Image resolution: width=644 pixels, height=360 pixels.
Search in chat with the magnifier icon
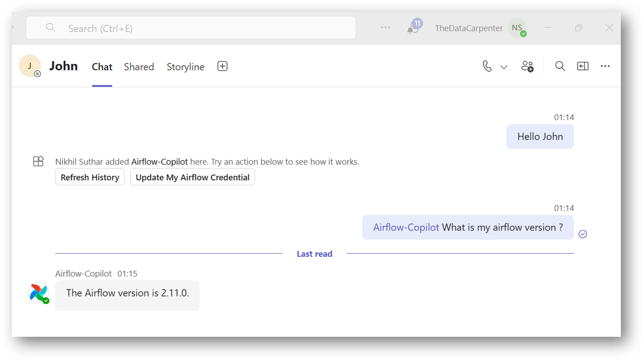click(560, 66)
